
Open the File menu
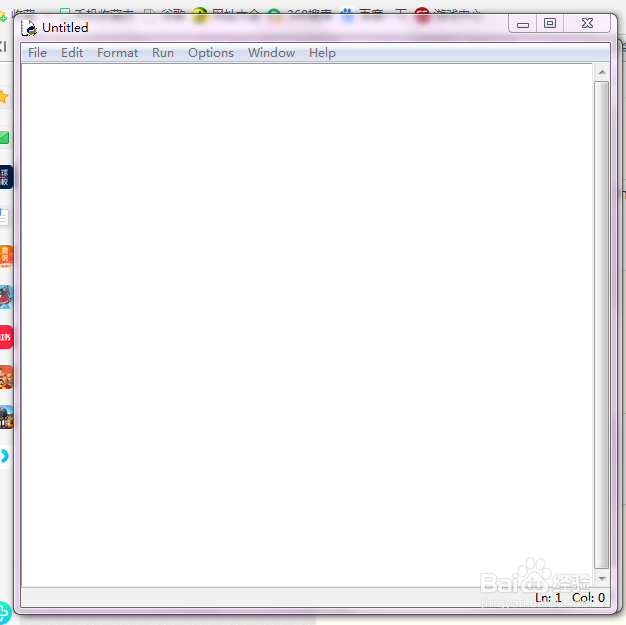pyautogui.click(x=37, y=53)
